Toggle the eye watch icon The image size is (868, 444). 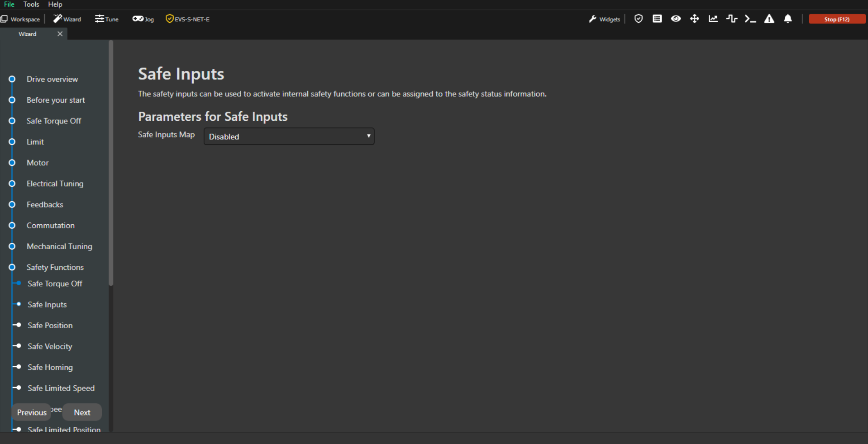pos(676,19)
